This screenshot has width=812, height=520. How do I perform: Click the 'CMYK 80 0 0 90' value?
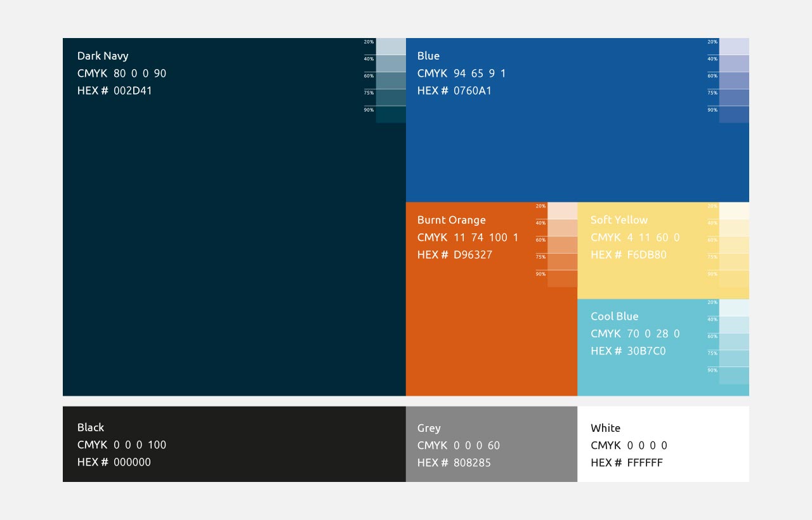pyautogui.click(x=122, y=74)
